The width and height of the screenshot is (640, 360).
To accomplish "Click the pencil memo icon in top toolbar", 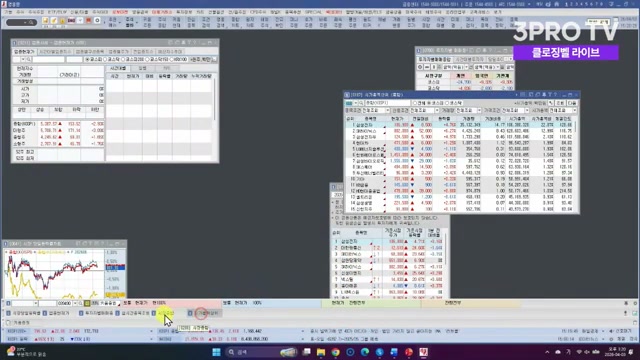I will point(54,20).
